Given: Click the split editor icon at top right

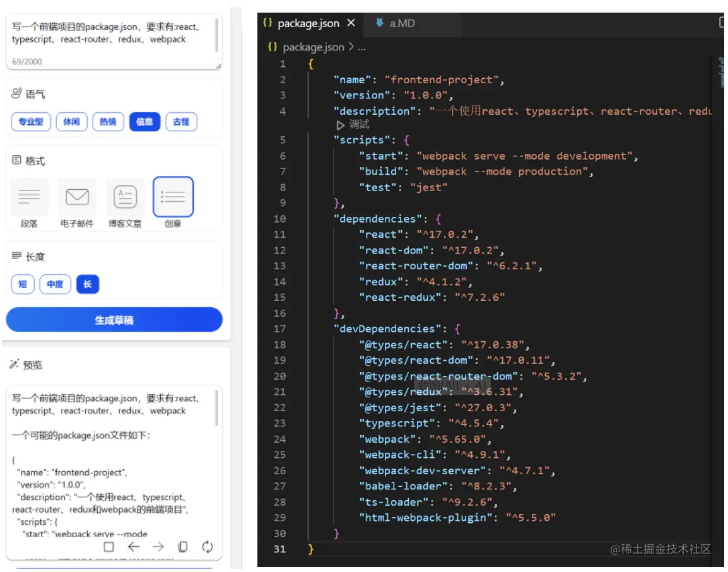Looking at the screenshot, I should point(722,22).
